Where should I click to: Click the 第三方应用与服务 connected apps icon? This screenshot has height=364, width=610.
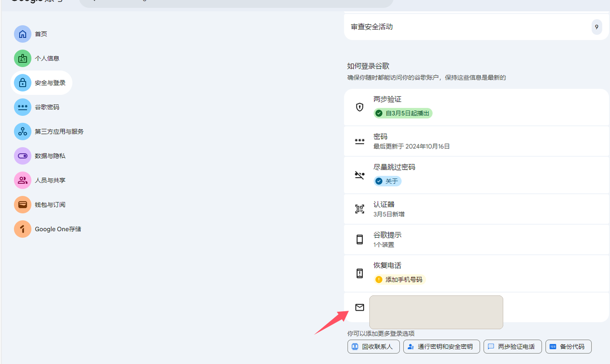(x=22, y=131)
